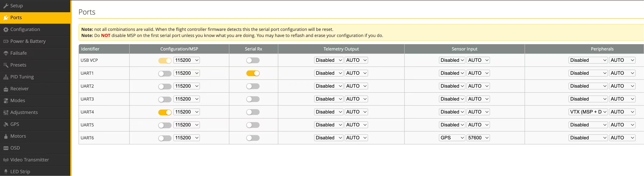Open the LED Strip section
Viewport: 644px width, 176px height.
pyautogui.click(x=20, y=172)
